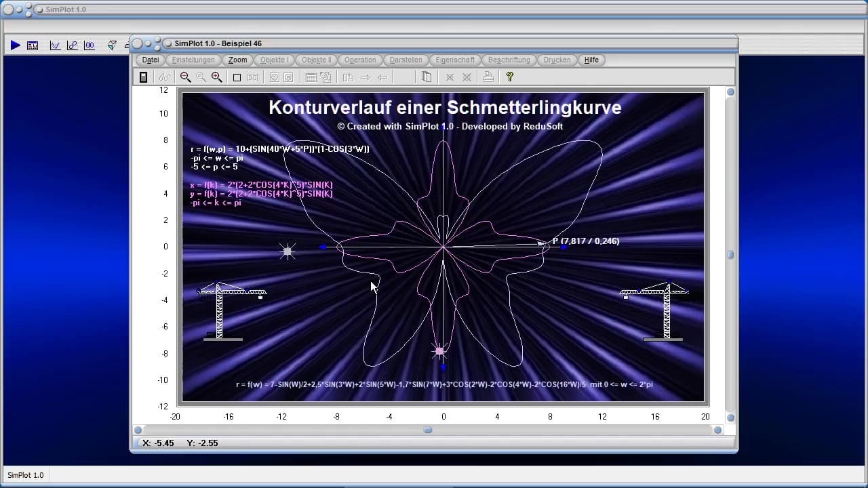Click the right end knob of the horizontal scrollbar
The width and height of the screenshot is (868, 488).
click(x=718, y=430)
